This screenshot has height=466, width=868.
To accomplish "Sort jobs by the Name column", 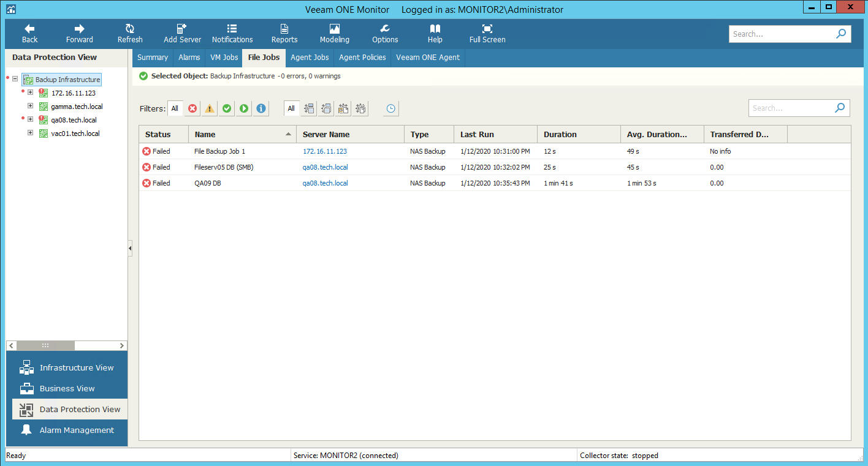I will pyautogui.click(x=242, y=134).
